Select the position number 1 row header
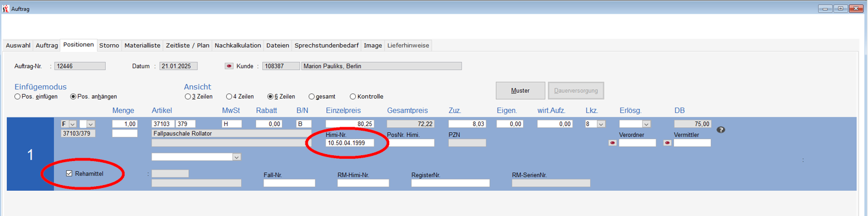This screenshot has height=216, width=868. click(x=30, y=155)
